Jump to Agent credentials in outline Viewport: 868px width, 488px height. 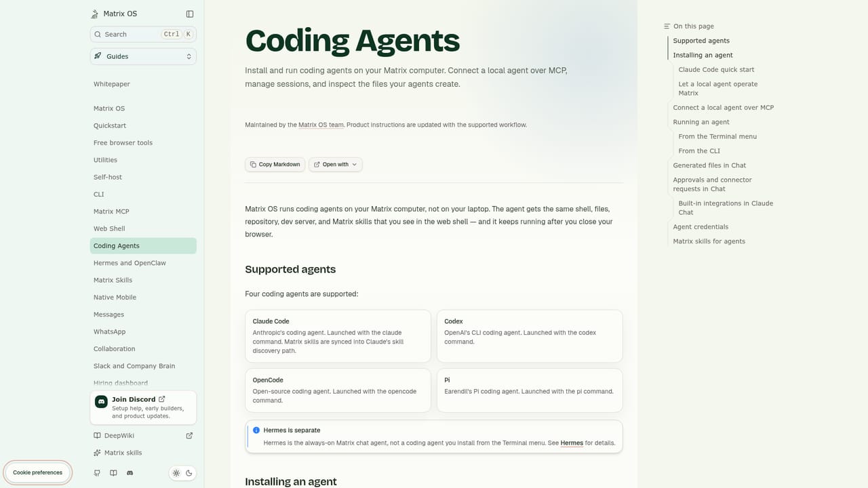pyautogui.click(x=701, y=227)
